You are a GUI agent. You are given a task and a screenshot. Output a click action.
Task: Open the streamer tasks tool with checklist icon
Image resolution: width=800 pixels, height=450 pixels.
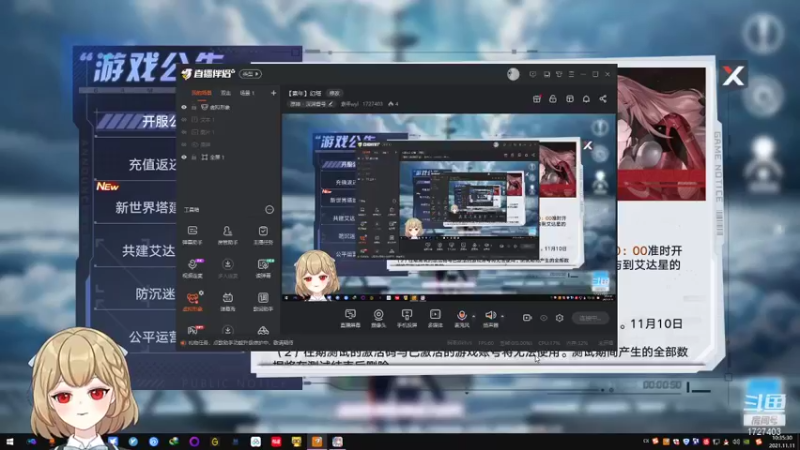[263, 235]
